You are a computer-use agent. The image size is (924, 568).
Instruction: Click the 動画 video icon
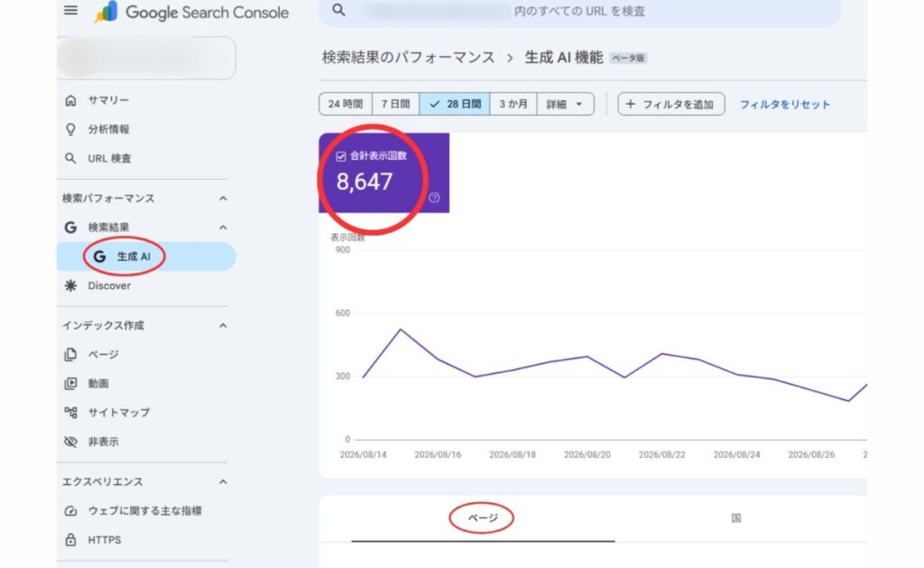pyautogui.click(x=70, y=384)
